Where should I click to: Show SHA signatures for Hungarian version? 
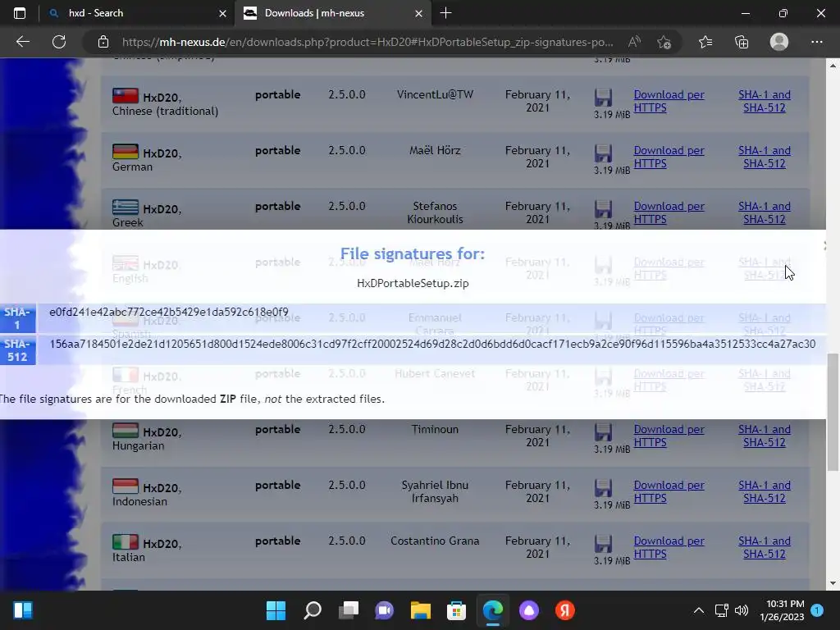(765, 436)
